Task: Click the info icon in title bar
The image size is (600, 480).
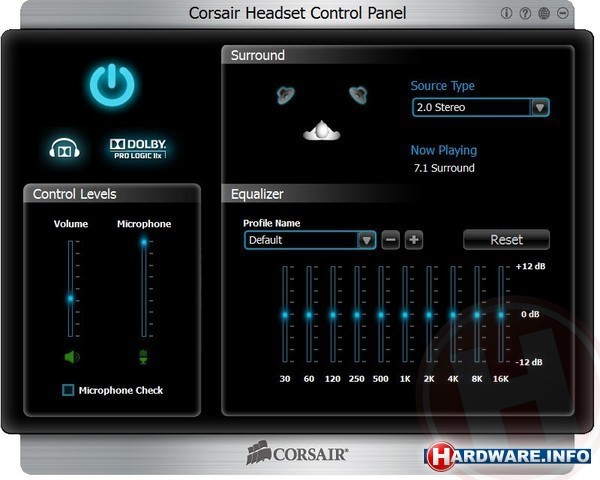Action: 506,13
